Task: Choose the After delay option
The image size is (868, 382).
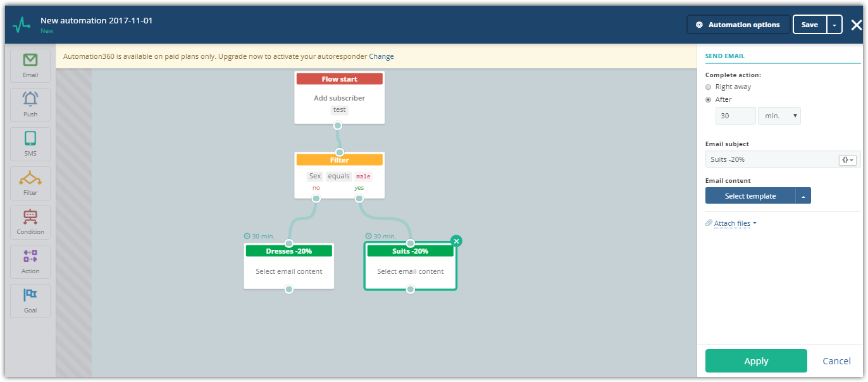Action: 709,100
